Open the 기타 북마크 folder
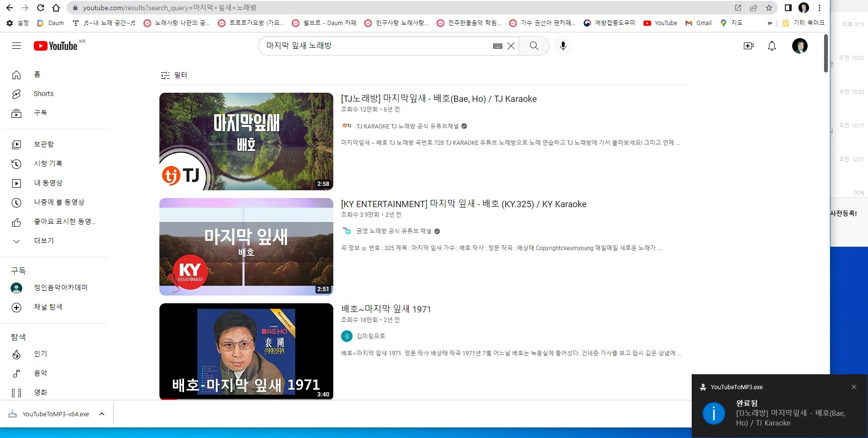 (803, 23)
